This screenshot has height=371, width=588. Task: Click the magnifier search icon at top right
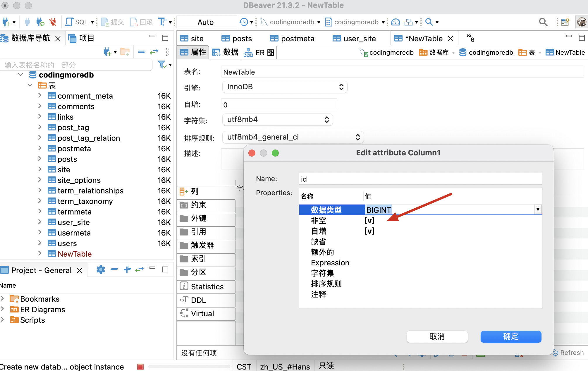[543, 22]
